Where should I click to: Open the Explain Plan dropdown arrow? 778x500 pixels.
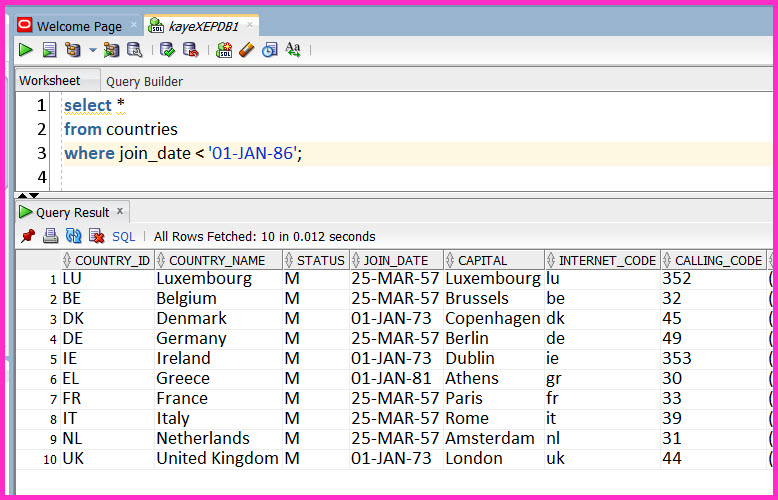click(x=93, y=50)
